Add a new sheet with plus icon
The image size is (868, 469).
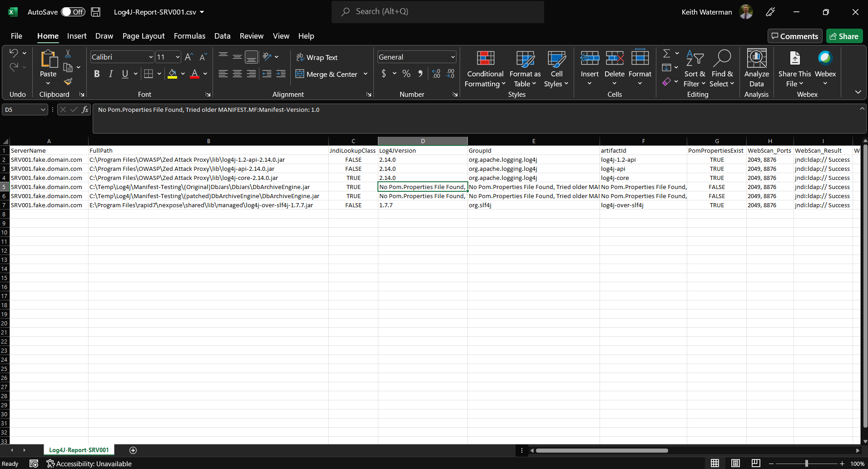click(133, 450)
